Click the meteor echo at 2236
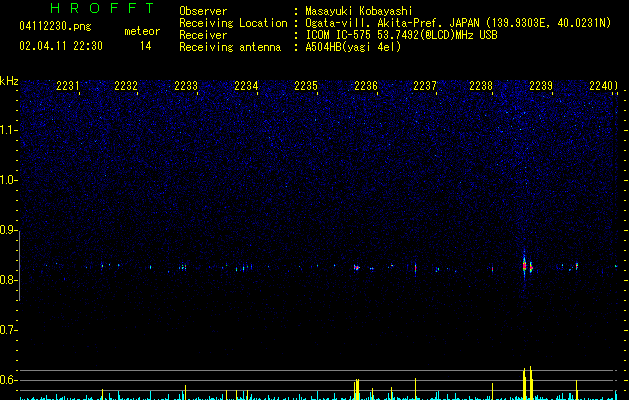This screenshot has width=629, height=400. click(x=356, y=267)
